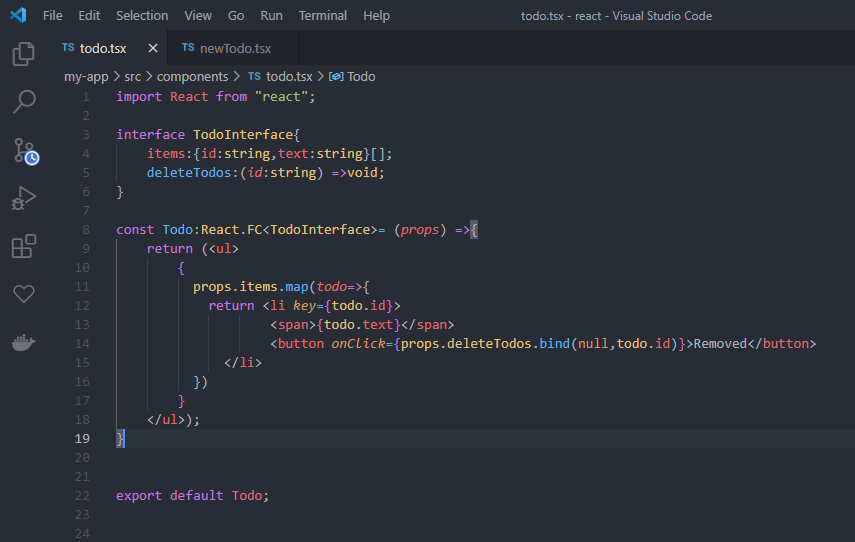Click the src breadcrumb segment

133,76
